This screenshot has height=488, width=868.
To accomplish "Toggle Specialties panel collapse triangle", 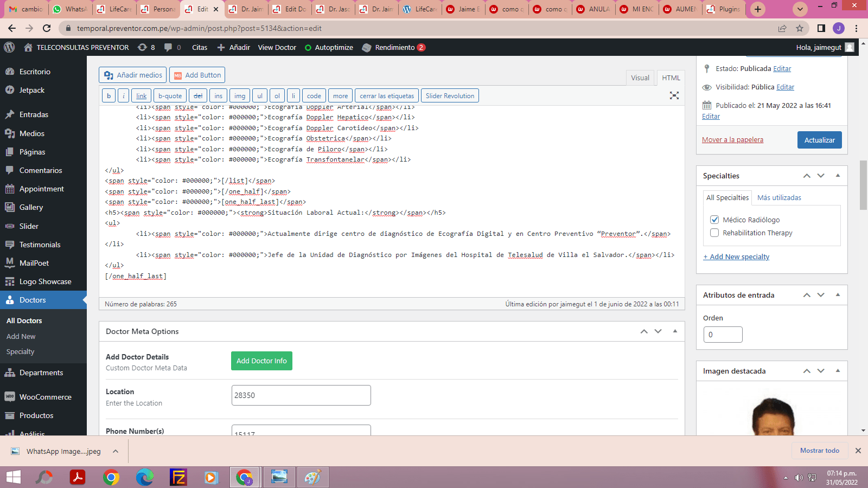I will point(838,176).
